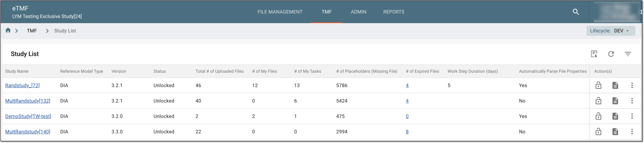
Task: Open the search magnifier icon
Action: [x=576, y=12]
